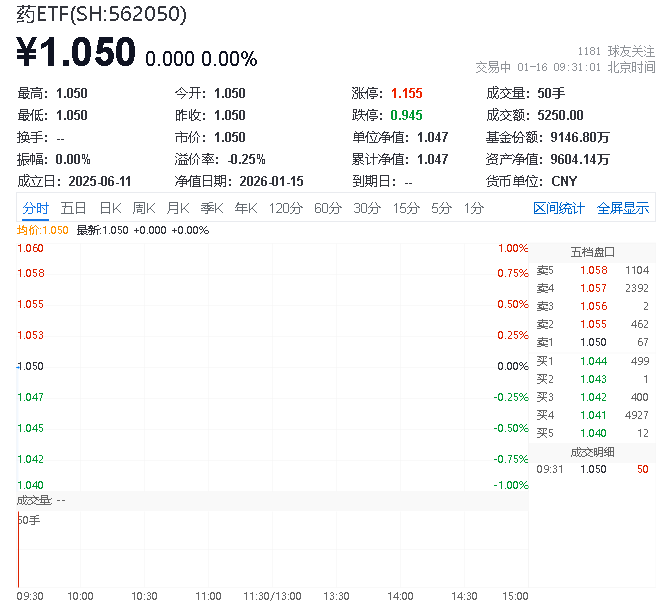Click the 球友关注 follower count
The height and width of the screenshot is (615, 656).
tap(617, 50)
